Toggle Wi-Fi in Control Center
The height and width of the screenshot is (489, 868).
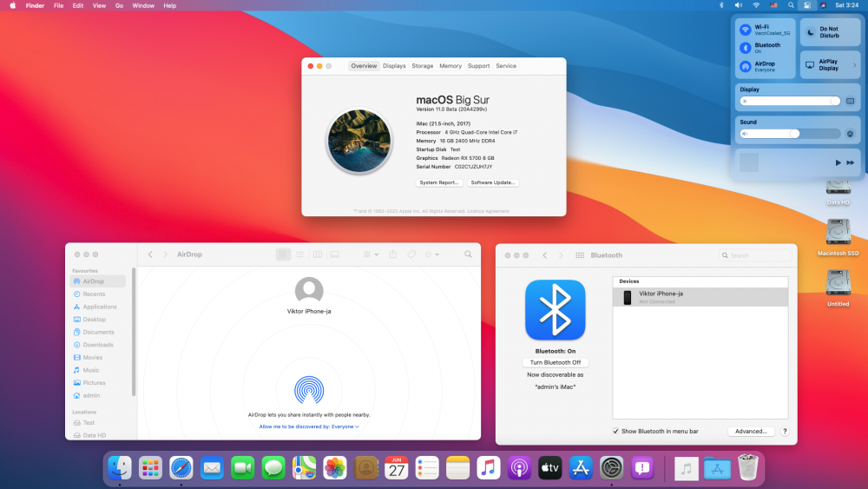pyautogui.click(x=746, y=30)
